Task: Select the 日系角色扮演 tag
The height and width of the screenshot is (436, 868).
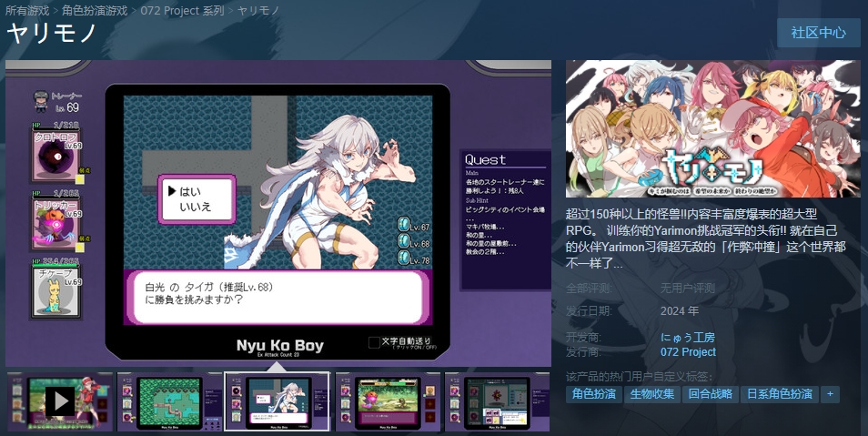Action: [779, 394]
